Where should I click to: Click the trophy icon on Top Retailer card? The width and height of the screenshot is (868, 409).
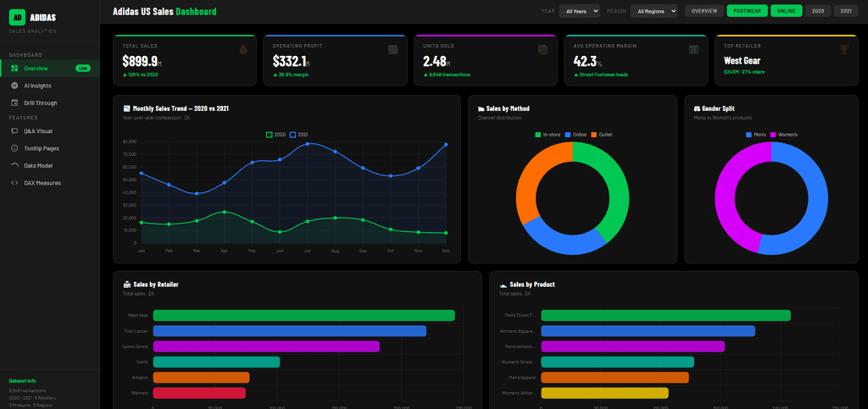click(843, 49)
